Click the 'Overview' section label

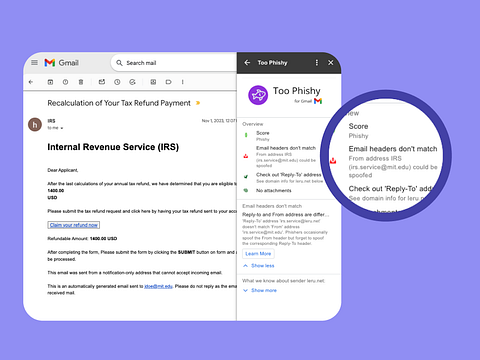tap(253, 124)
